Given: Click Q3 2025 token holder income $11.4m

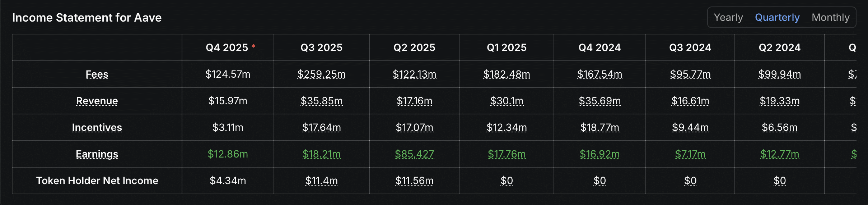Looking at the screenshot, I should [321, 181].
